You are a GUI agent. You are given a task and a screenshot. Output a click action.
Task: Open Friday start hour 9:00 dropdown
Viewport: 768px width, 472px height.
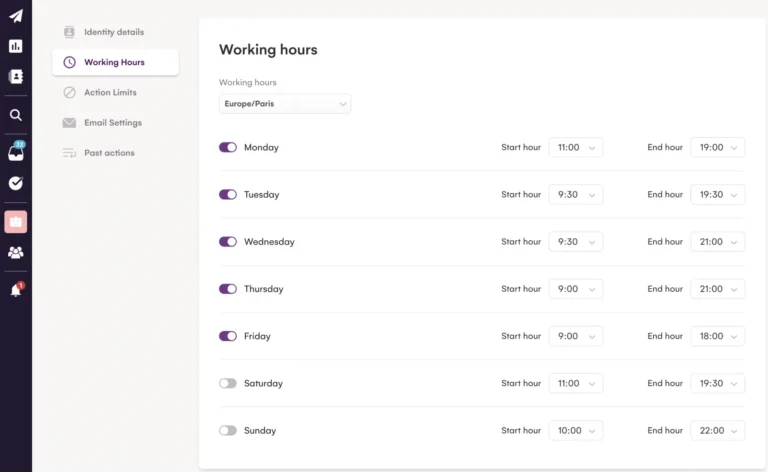coord(576,336)
